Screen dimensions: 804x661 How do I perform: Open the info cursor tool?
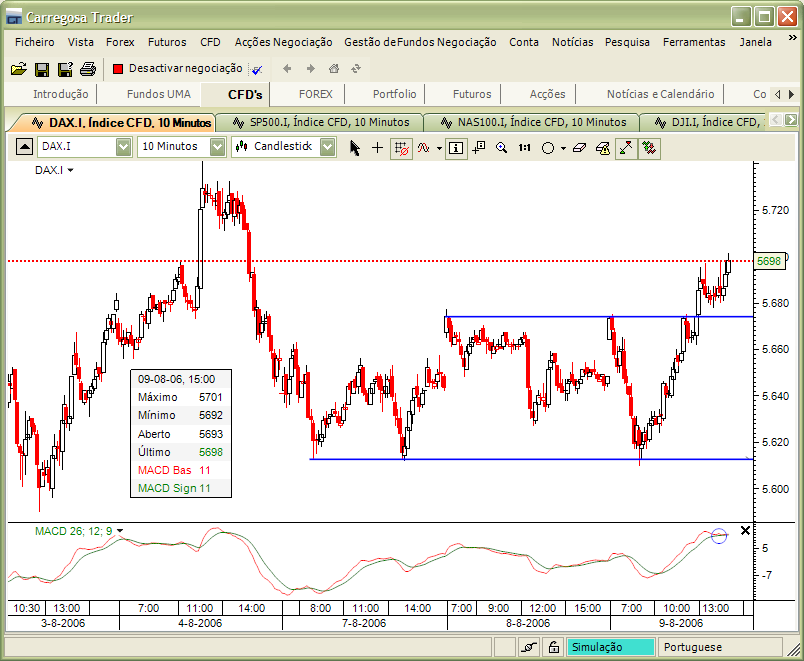tap(454, 147)
